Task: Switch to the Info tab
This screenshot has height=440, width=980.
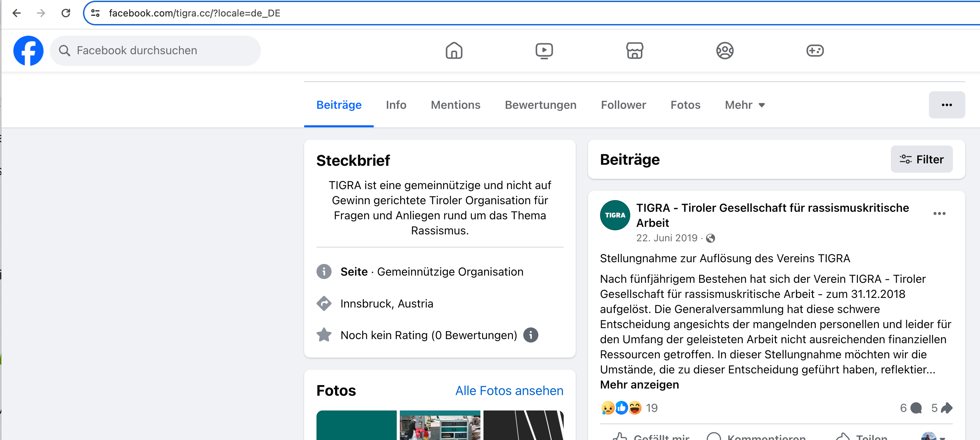Action: [396, 105]
